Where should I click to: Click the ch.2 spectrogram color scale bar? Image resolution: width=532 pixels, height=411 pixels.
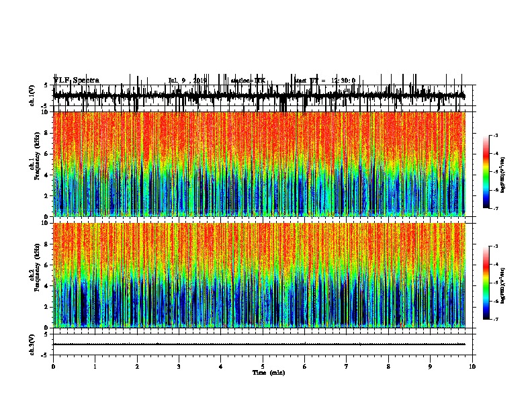(x=486, y=283)
